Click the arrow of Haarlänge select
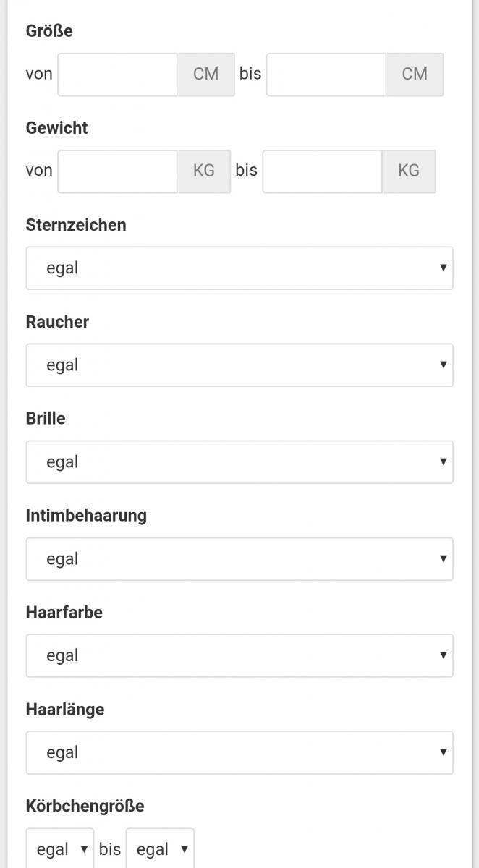 [443, 752]
